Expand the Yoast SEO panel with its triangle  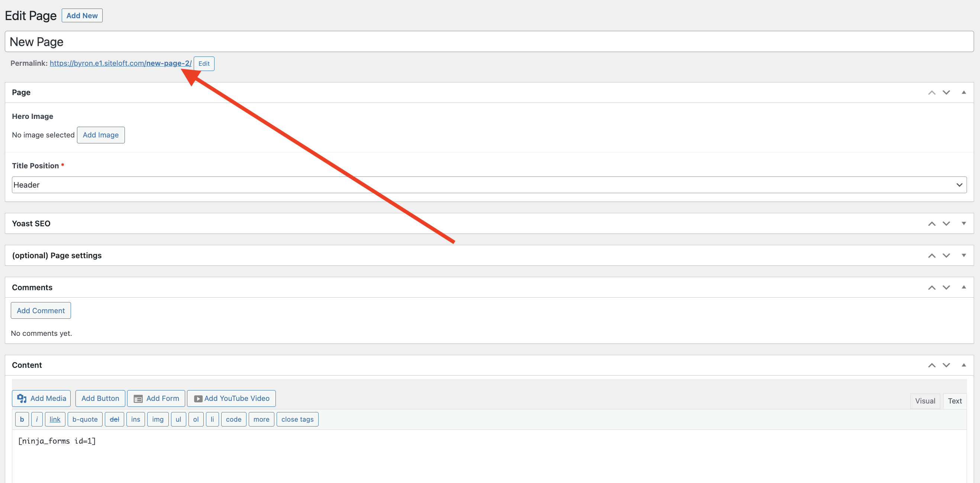pos(964,224)
